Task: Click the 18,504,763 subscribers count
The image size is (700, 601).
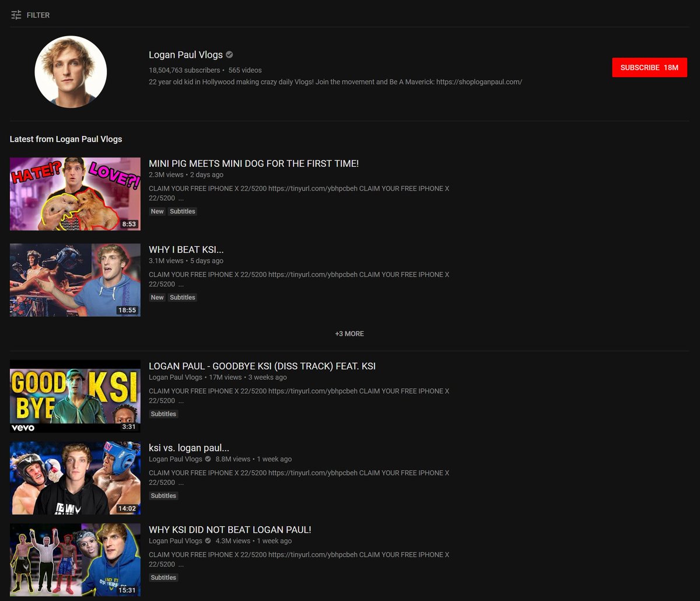Action: click(x=184, y=70)
